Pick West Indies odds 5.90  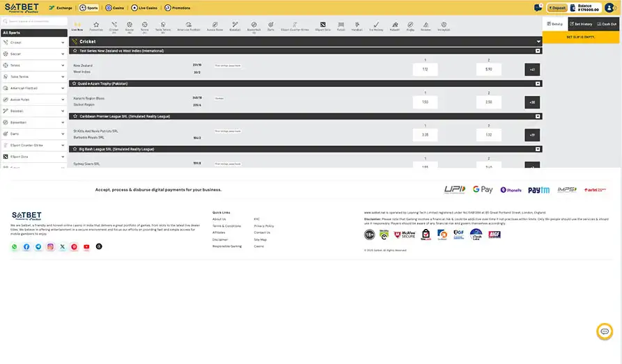pos(489,70)
